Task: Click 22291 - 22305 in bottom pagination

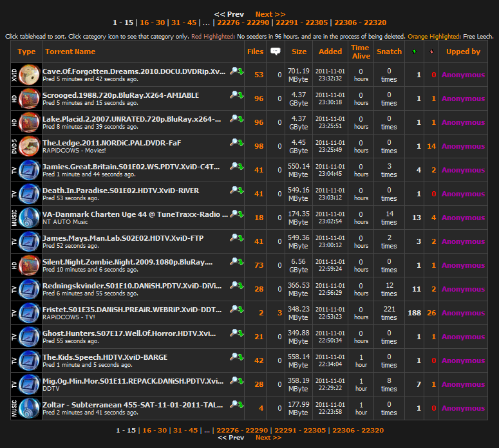Action: click(300, 430)
